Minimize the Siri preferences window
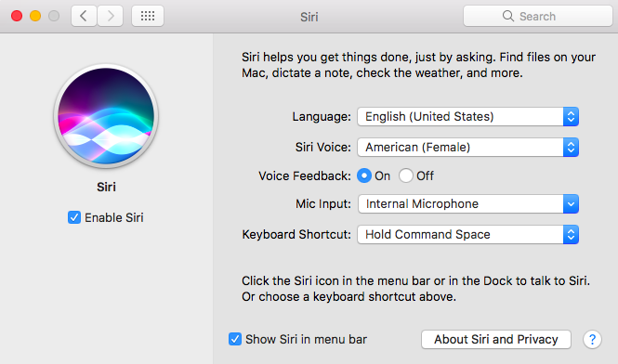Screen dimensions: 618x364 [35, 16]
